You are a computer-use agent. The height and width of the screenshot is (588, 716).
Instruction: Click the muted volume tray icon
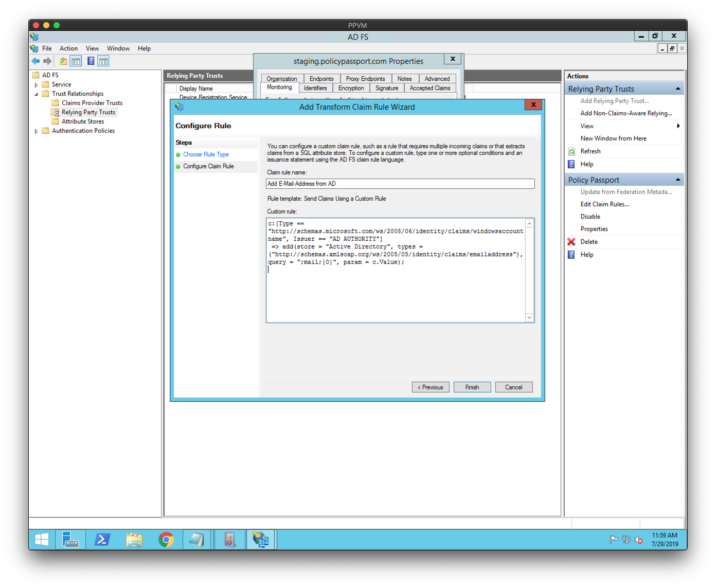(639, 540)
